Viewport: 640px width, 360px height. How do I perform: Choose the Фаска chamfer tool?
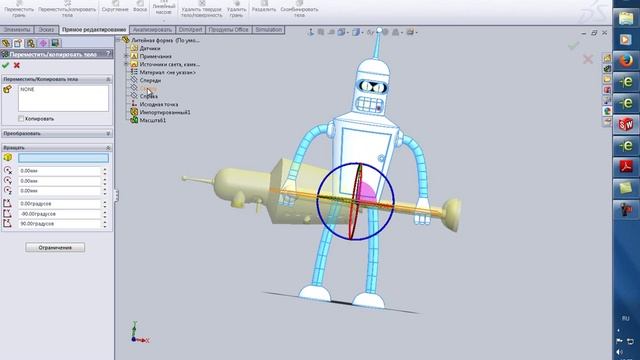click(x=140, y=7)
